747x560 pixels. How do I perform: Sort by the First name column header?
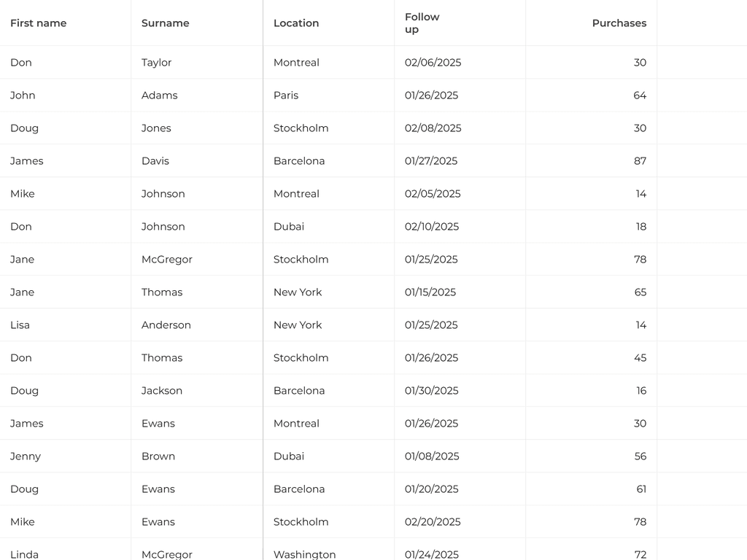[38, 23]
